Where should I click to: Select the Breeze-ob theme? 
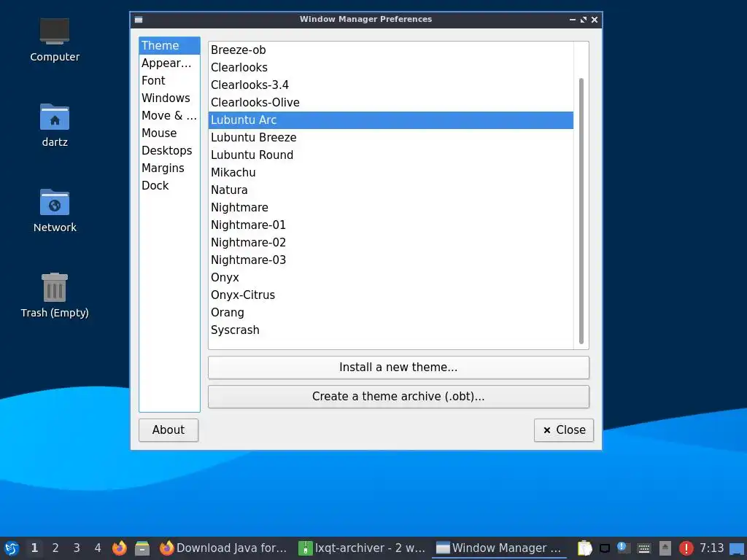click(x=391, y=50)
